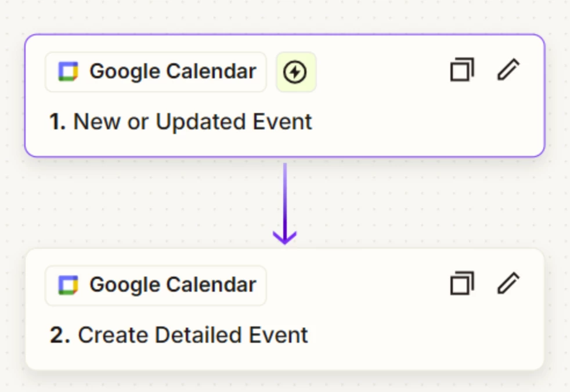
Task: Duplicate the Create Detailed Event step
Action: (x=462, y=283)
